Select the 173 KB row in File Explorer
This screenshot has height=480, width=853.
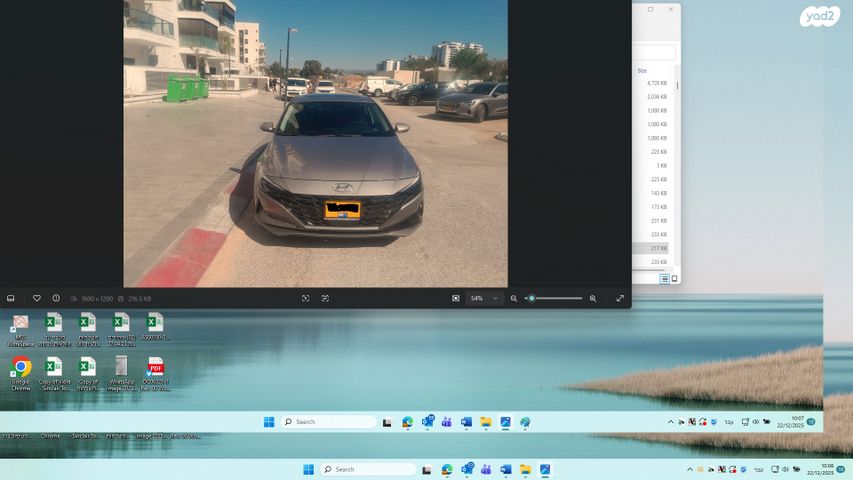click(x=652, y=207)
